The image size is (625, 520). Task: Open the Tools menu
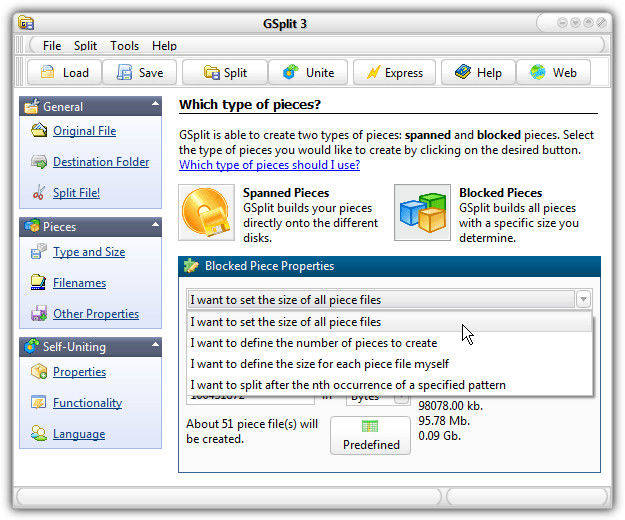coord(124,45)
